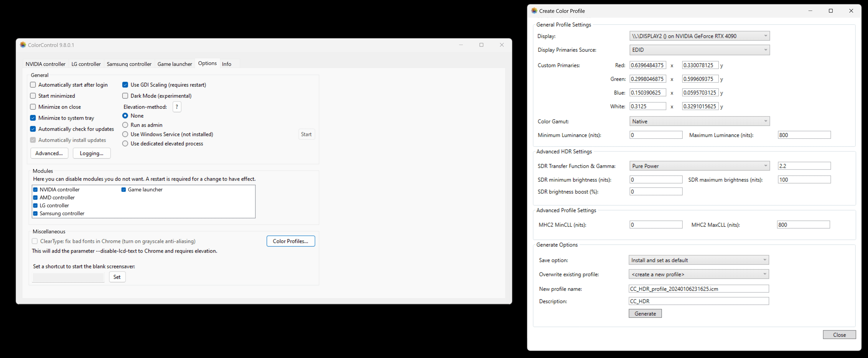Switch to the NVIDIA controller tab
Viewport: 868px width, 358px height.
[45, 64]
